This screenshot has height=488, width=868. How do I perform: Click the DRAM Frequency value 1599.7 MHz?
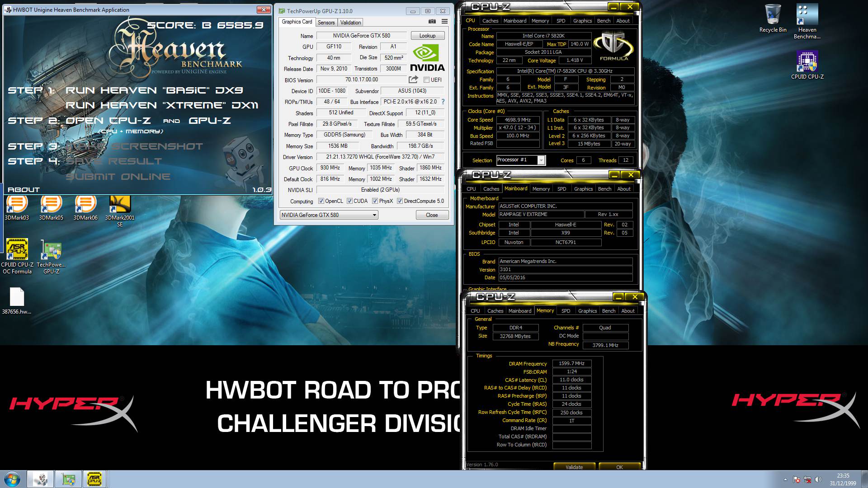click(x=571, y=363)
